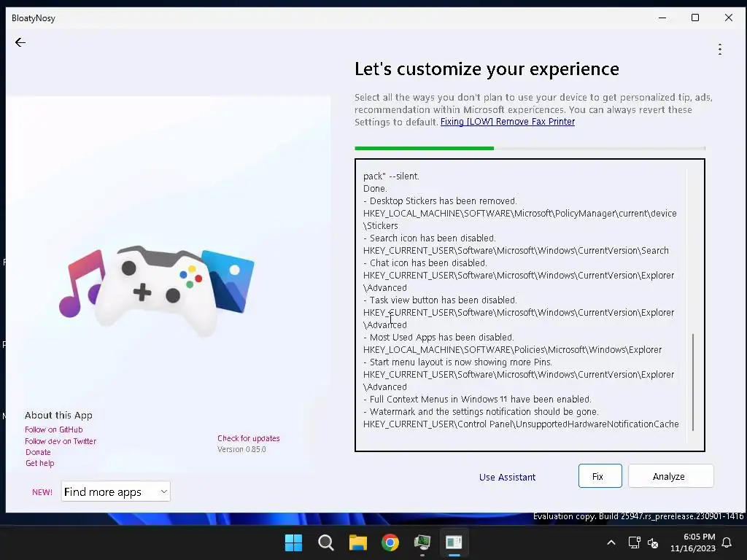
Task: Follow on GitHub link
Action: (x=54, y=429)
